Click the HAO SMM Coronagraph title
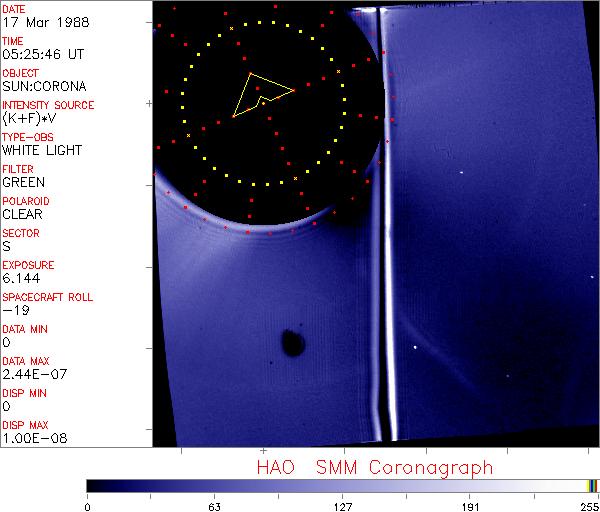Image resolution: width=600 pixels, height=512 pixels. click(x=375, y=467)
